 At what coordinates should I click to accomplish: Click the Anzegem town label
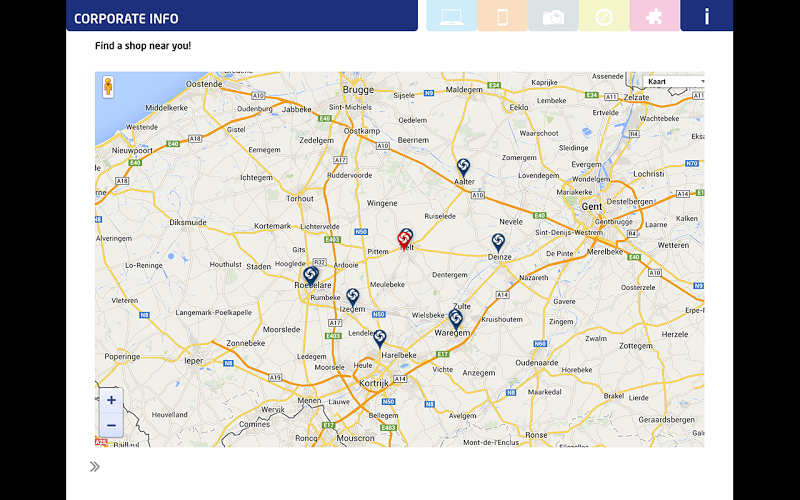click(x=479, y=373)
